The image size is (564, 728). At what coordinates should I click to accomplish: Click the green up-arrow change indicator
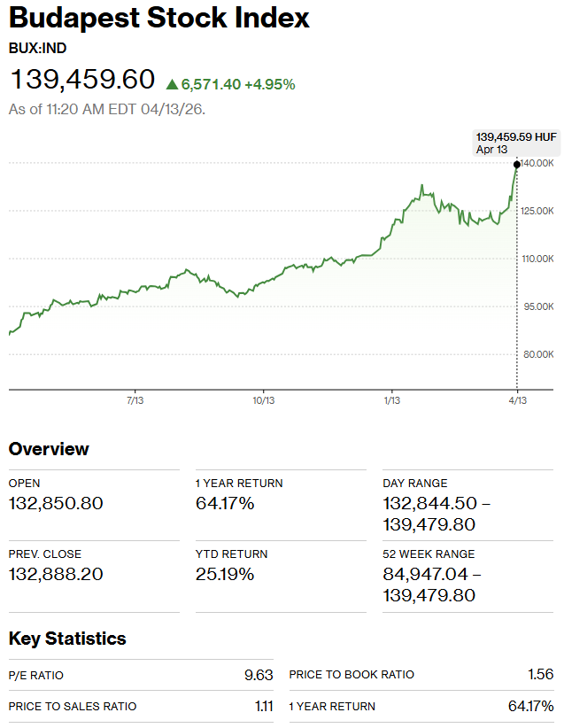tap(172, 84)
